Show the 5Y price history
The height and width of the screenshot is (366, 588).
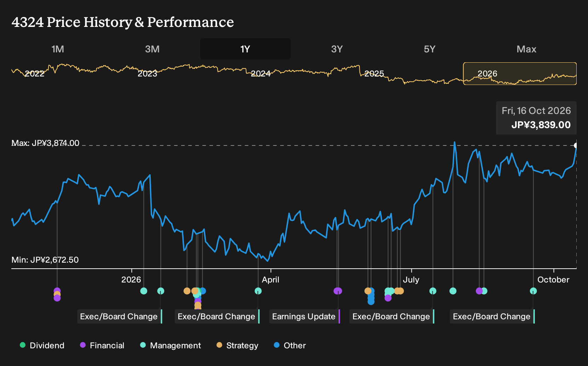(x=430, y=49)
